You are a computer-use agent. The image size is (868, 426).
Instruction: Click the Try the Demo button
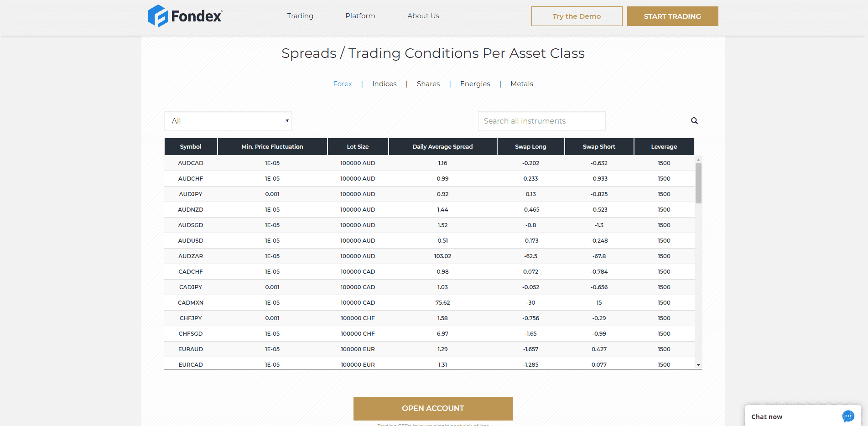(x=577, y=16)
